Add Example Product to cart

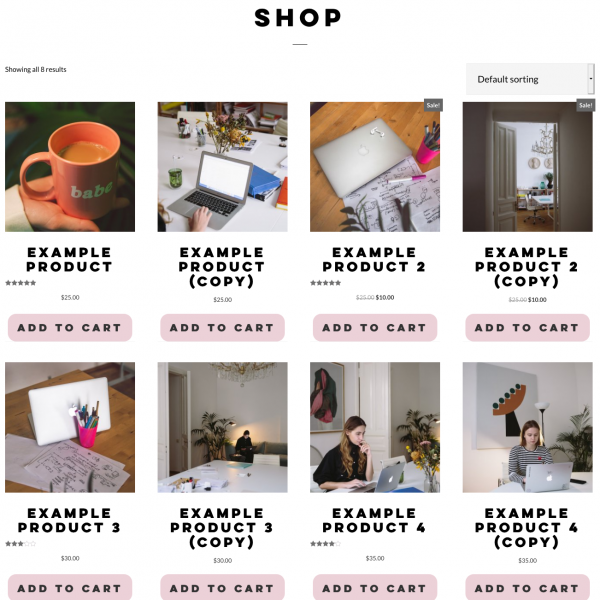click(70, 328)
